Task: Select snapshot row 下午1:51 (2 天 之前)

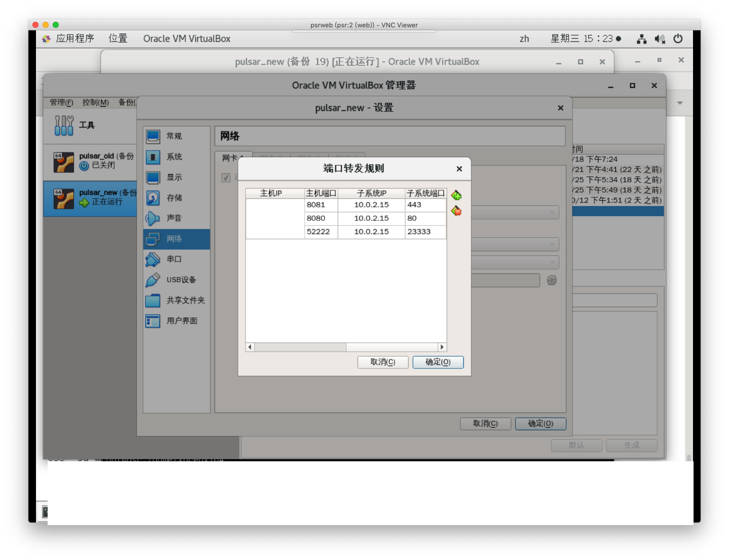Action: [x=618, y=201]
